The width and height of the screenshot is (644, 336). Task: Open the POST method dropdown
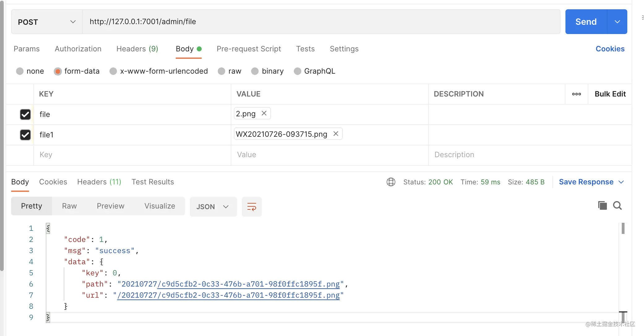(47, 22)
